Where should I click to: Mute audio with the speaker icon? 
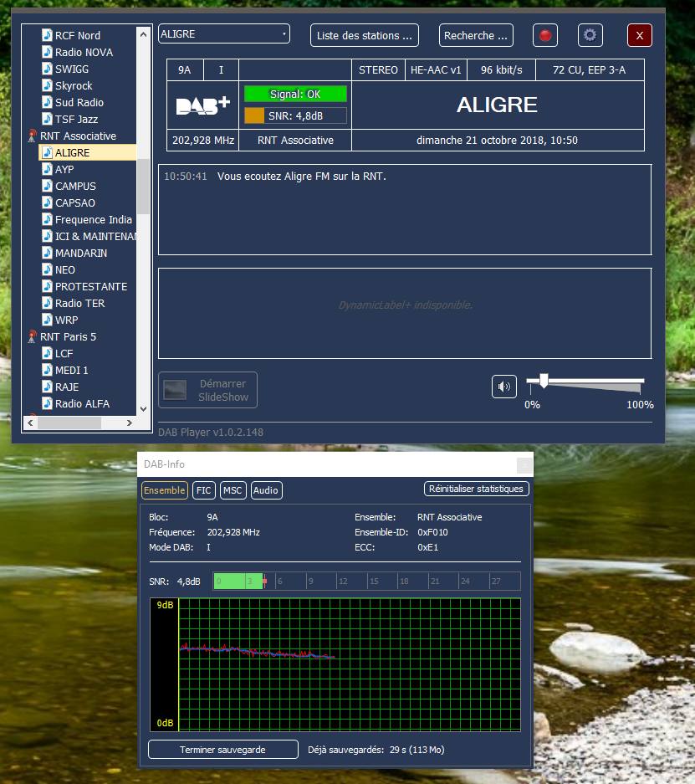click(x=504, y=387)
